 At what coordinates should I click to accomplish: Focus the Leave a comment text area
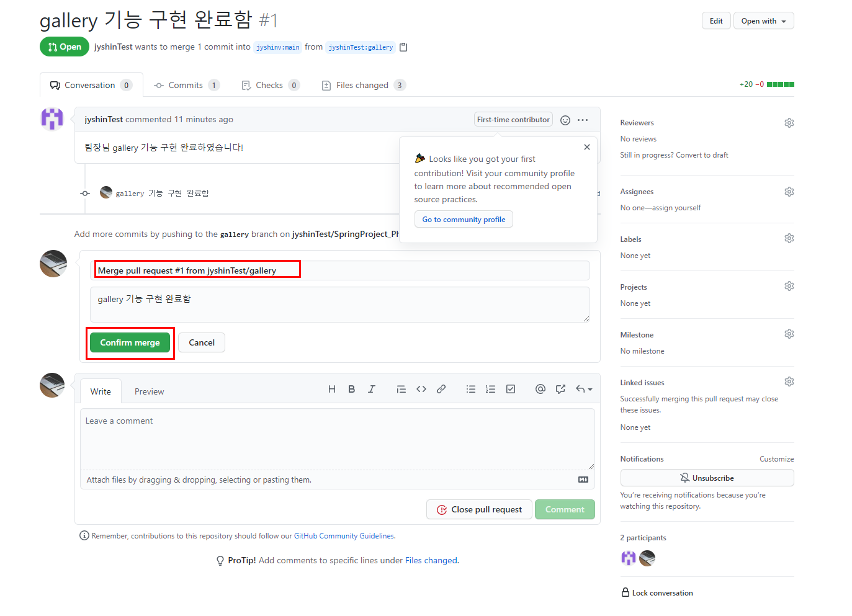tap(338, 439)
